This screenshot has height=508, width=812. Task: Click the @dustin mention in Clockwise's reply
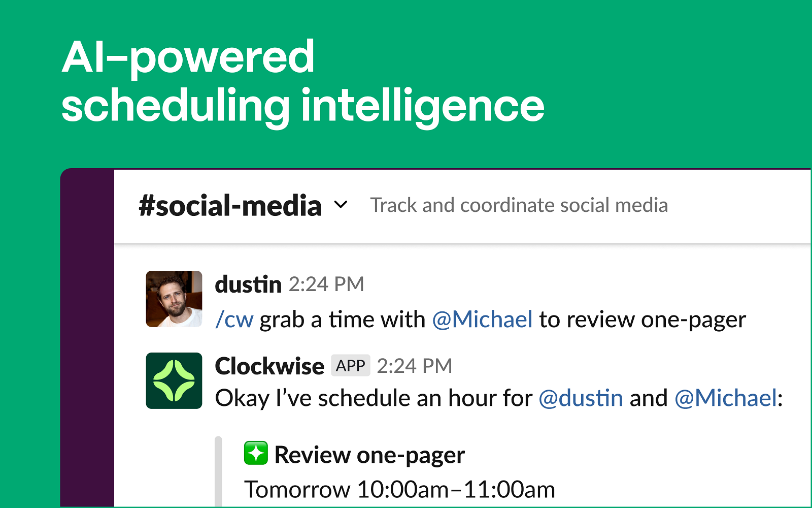pos(581,398)
